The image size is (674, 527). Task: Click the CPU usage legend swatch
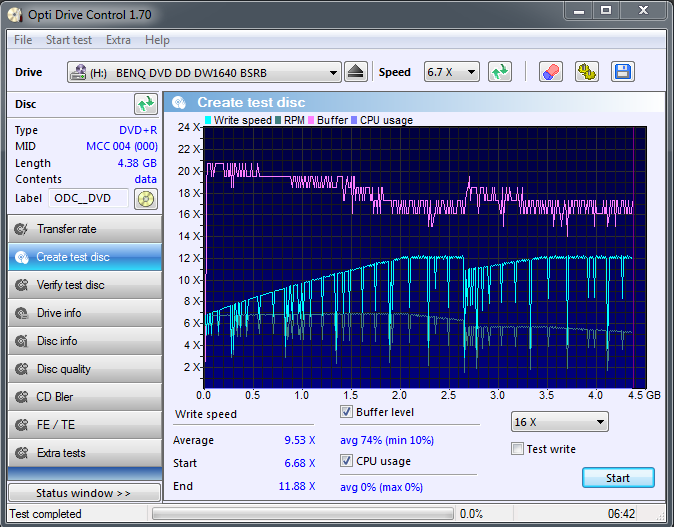pos(354,120)
